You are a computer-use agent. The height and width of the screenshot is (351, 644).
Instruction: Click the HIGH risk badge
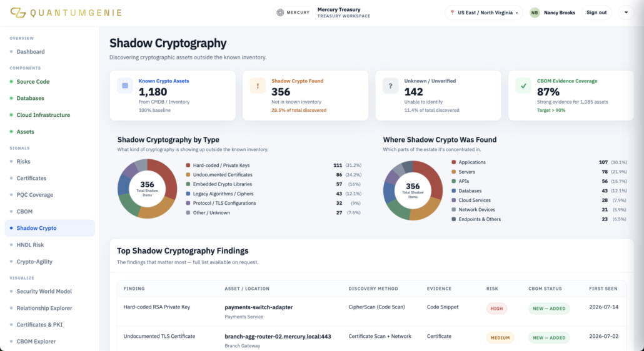coord(496,309)
